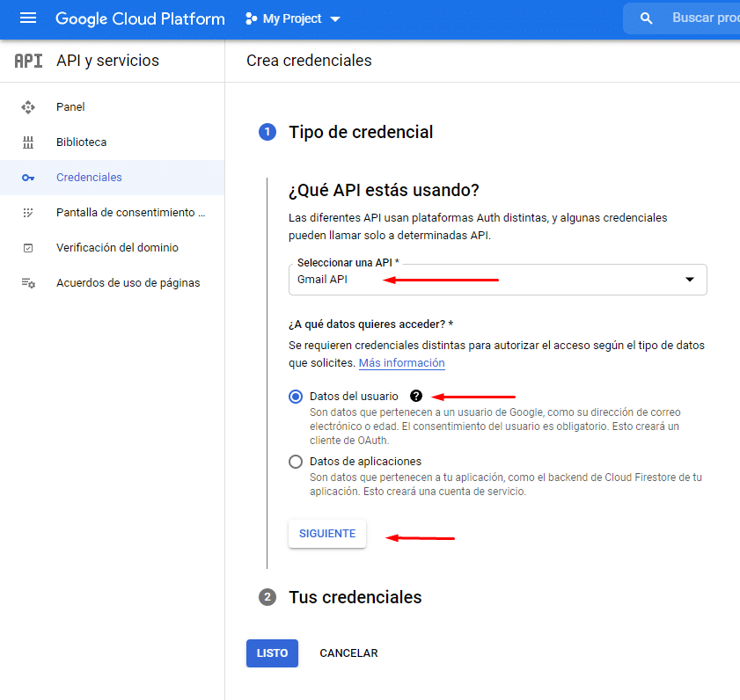Click step 1 Tipo de credencial heading
Image resolution: width=740 pixels, height=700 pixels.
coord(361,132)
